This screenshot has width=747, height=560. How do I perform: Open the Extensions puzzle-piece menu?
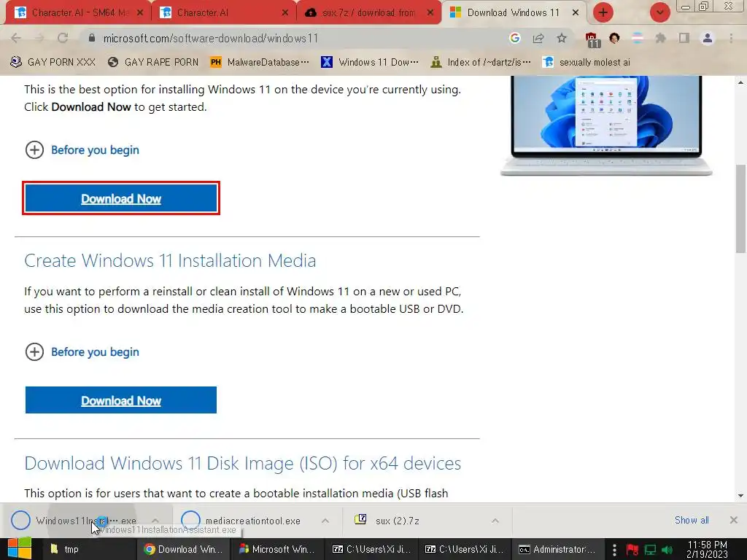point(660,38)
